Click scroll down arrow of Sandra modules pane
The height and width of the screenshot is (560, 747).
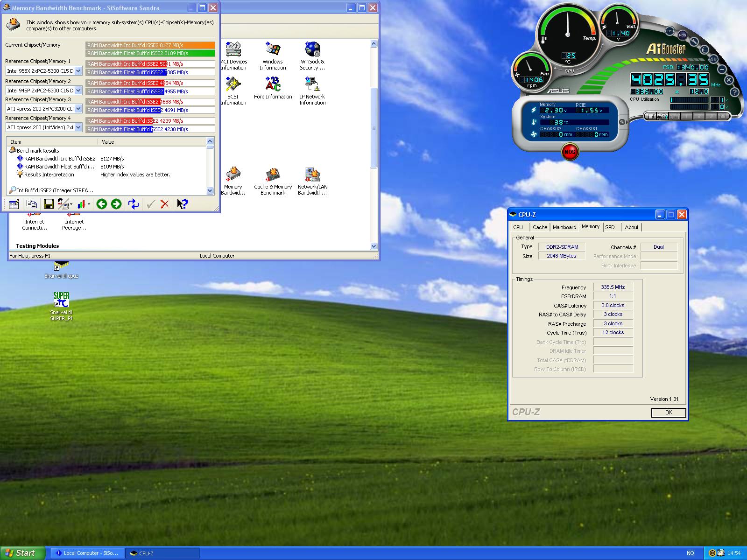373,246
